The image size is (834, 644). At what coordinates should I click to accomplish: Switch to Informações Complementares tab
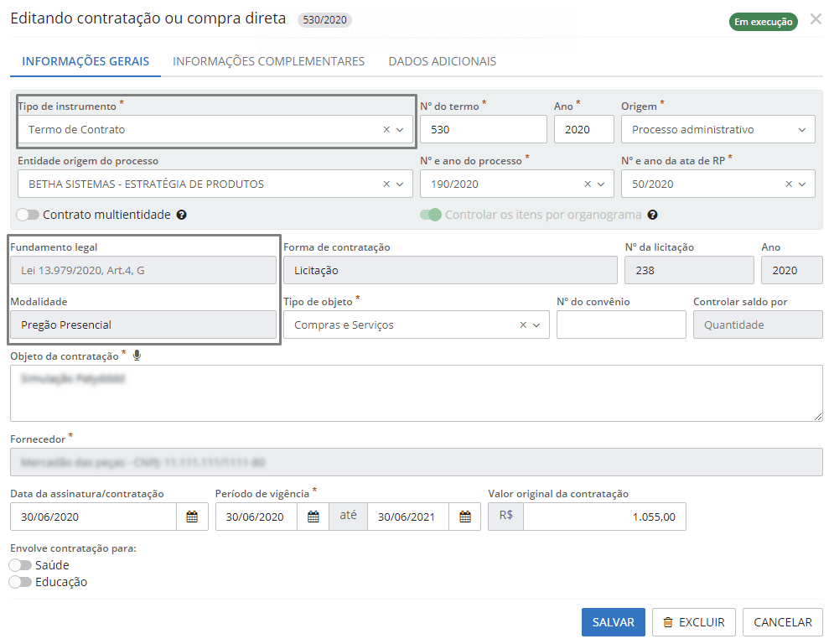[268, 61]
